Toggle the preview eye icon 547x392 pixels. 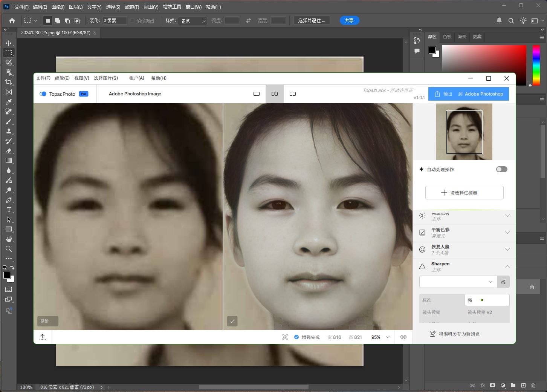403,337
